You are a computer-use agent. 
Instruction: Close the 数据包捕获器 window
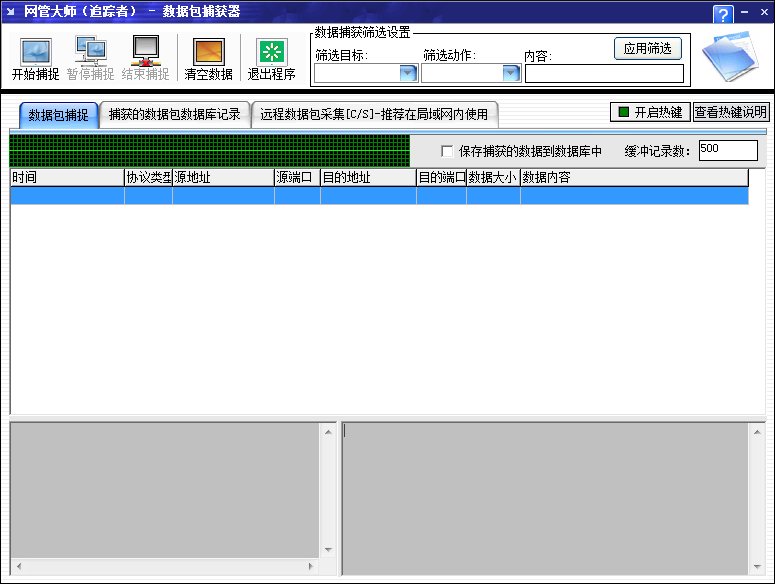764,12
